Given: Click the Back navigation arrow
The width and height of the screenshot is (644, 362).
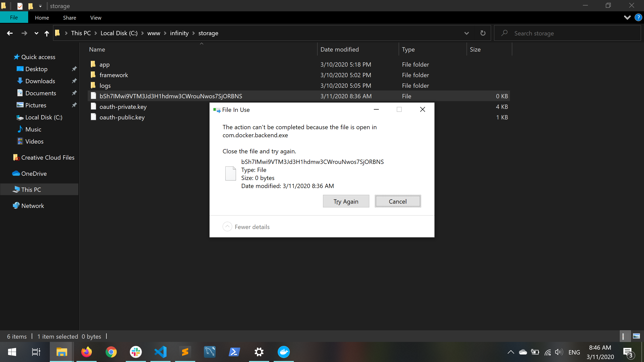Looking at the screenshot, I should click(x=10, y=33).
